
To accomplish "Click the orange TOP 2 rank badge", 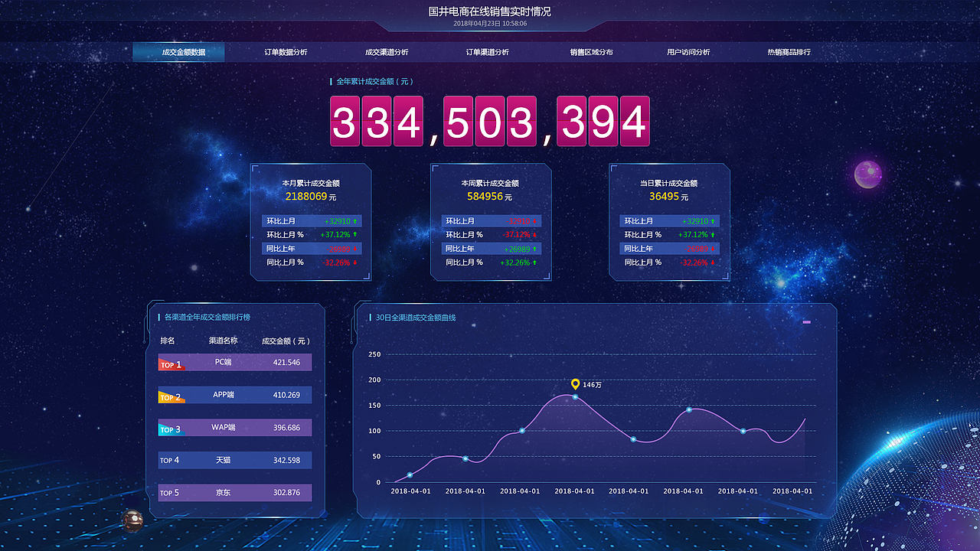I will pos(171,396).
